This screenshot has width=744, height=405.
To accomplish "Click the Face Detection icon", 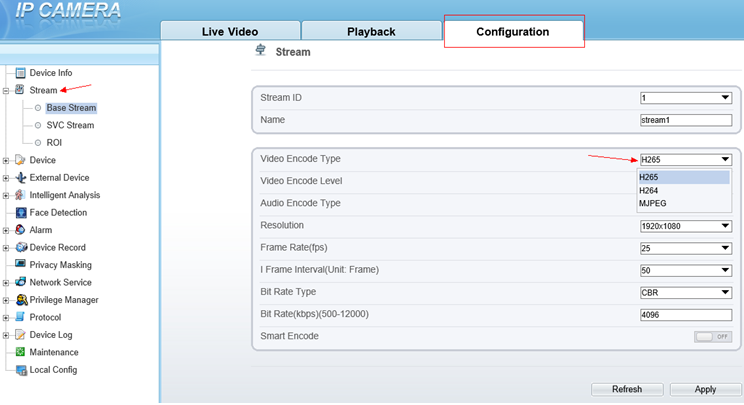I will (x=20, y=213).
